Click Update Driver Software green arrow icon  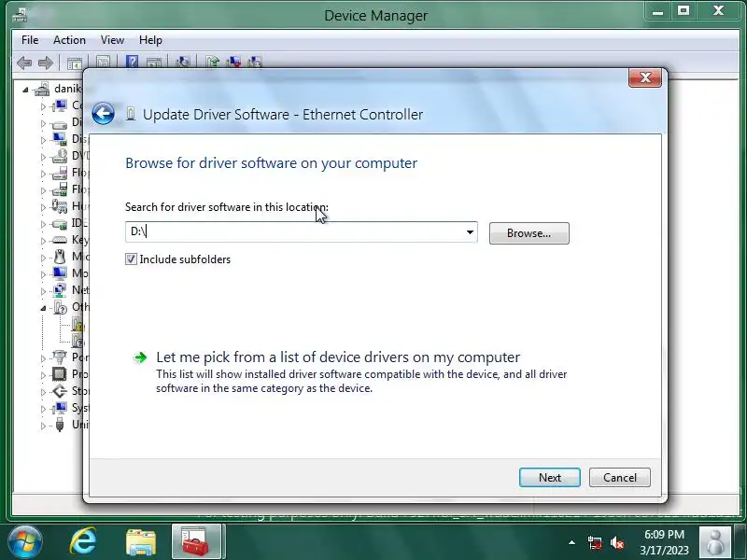pos(212,63)
